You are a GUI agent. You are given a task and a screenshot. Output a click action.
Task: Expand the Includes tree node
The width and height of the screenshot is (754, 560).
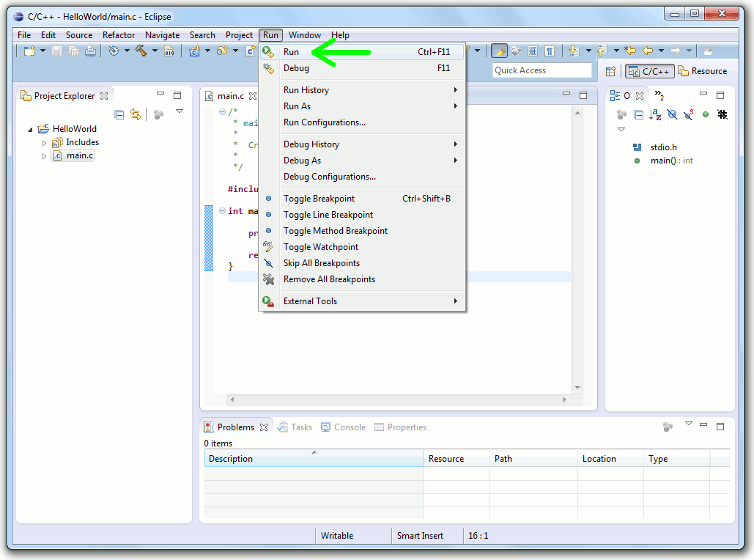pyautogui.click(x=44, y=143)
